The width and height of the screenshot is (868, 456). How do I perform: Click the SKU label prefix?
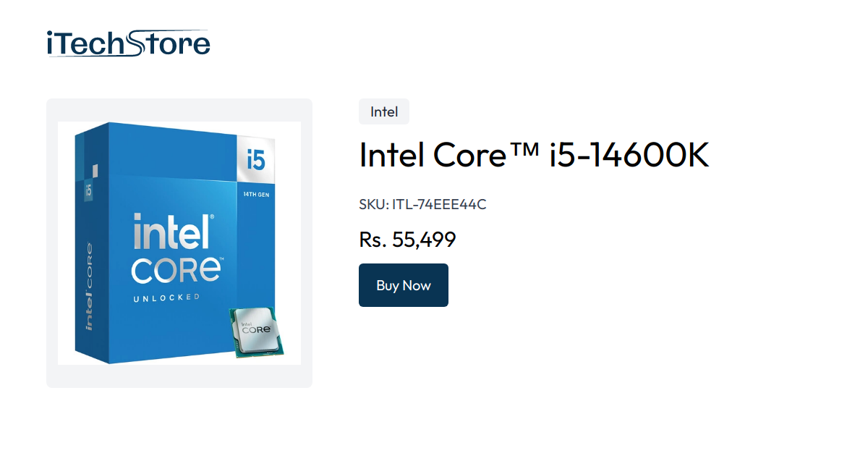(x=373, y=204)
